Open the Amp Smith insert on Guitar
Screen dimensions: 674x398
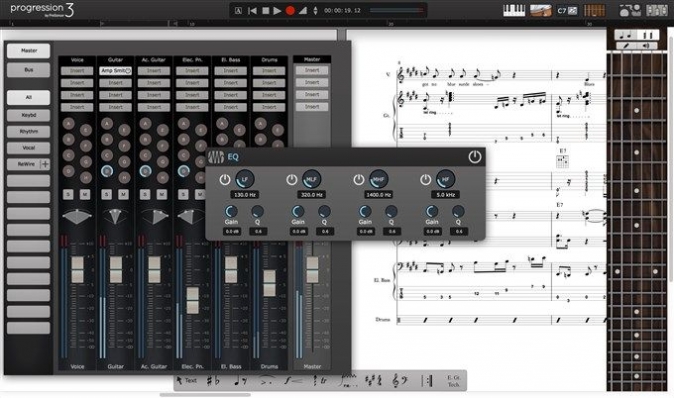pos(116,70)
